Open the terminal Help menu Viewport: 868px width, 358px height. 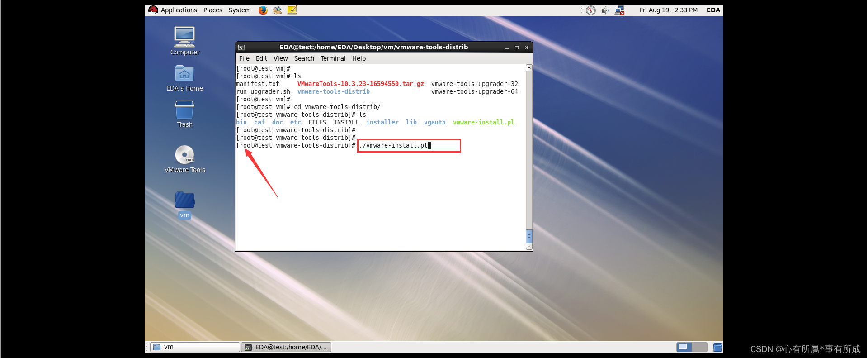tap(359, 58)
